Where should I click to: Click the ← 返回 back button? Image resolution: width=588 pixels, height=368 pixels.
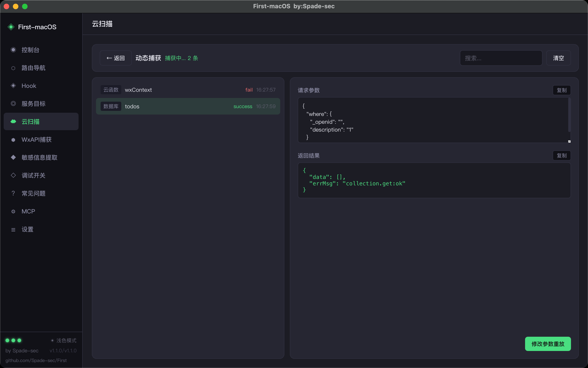116,58
